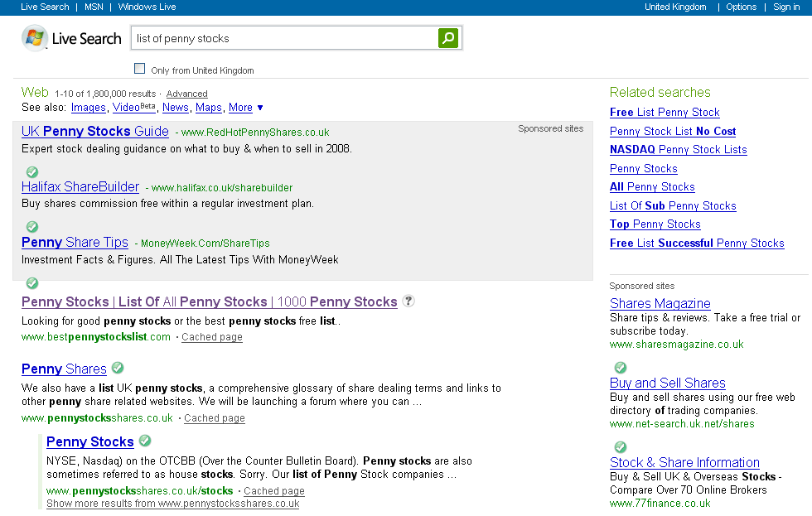View cached page for bestpennystockslist.com
812x516 pixels.
point(212,337)
